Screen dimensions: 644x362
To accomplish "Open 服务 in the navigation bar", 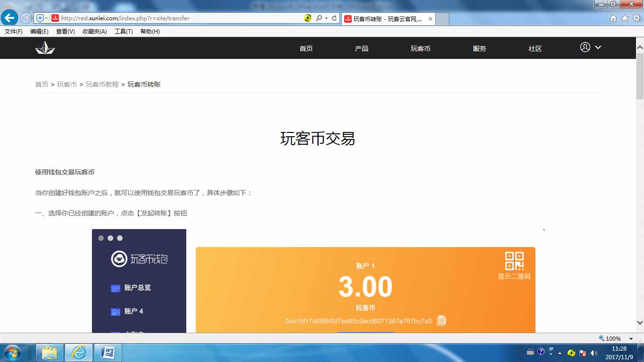I will coord(479,49).
